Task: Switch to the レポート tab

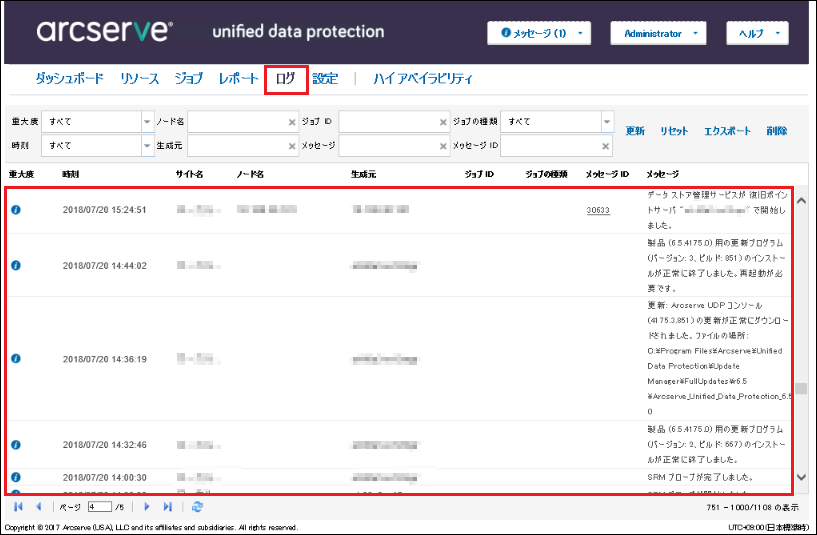Action: click(x=239, y=79)
